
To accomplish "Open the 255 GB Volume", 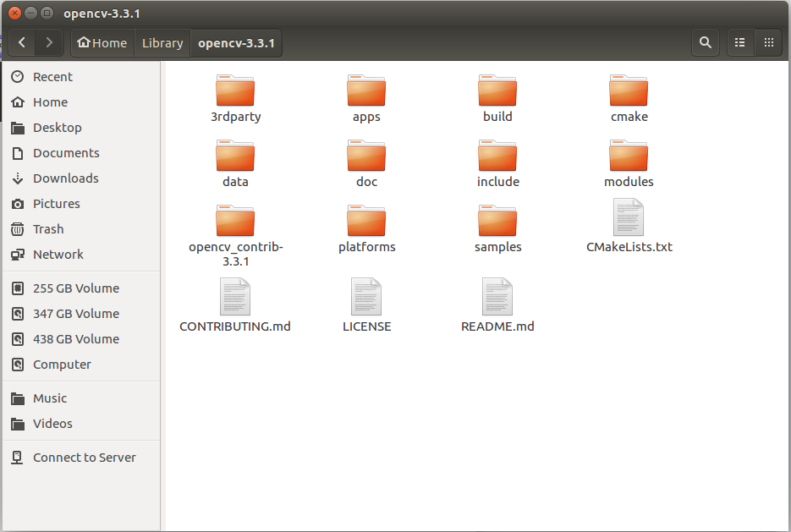I will point(82,288).
